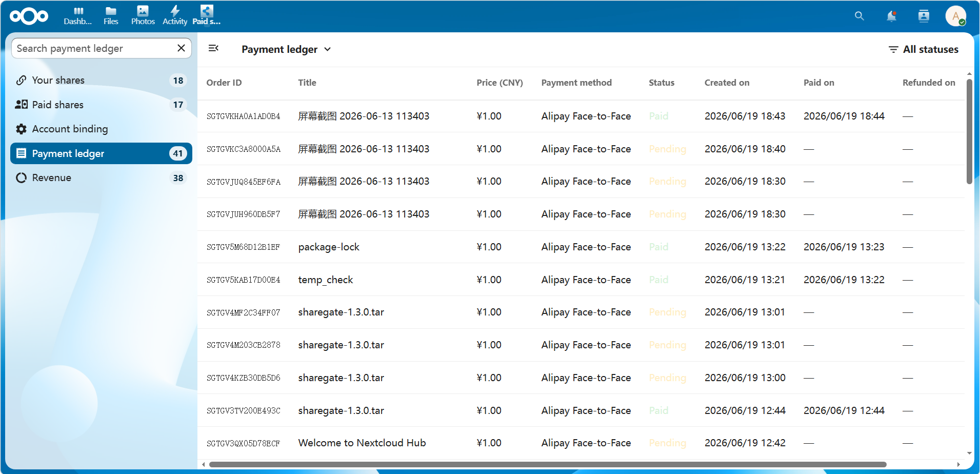This screenshot has width=980, height=474.
Task: Select order ID SGTGV4M203CB2878
Action: point(244,345)
